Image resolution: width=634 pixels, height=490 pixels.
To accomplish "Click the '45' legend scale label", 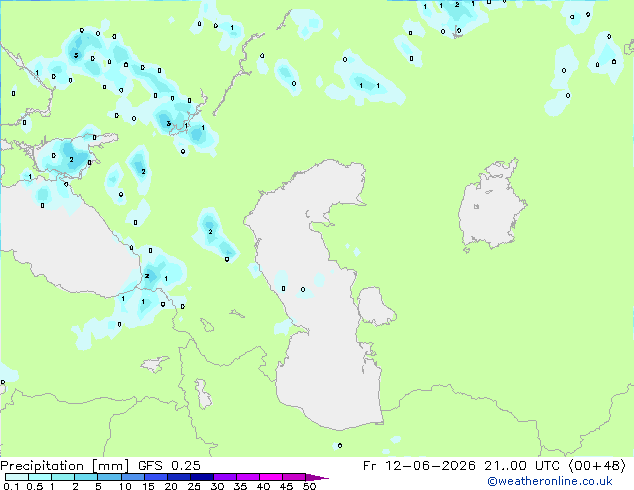I will tap(286, 486).
